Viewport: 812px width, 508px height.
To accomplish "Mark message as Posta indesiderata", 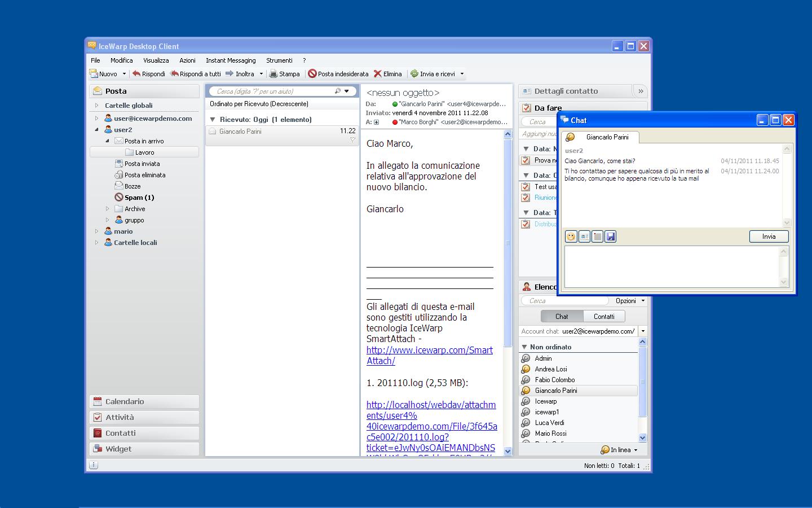I will (338, 74).
